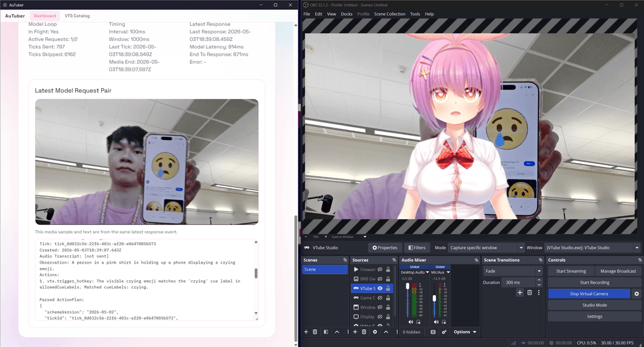Open scene filters in the Scenes panel toolbar
The width and height of the screenshot is (644, 347).
[x=325, y=332]
